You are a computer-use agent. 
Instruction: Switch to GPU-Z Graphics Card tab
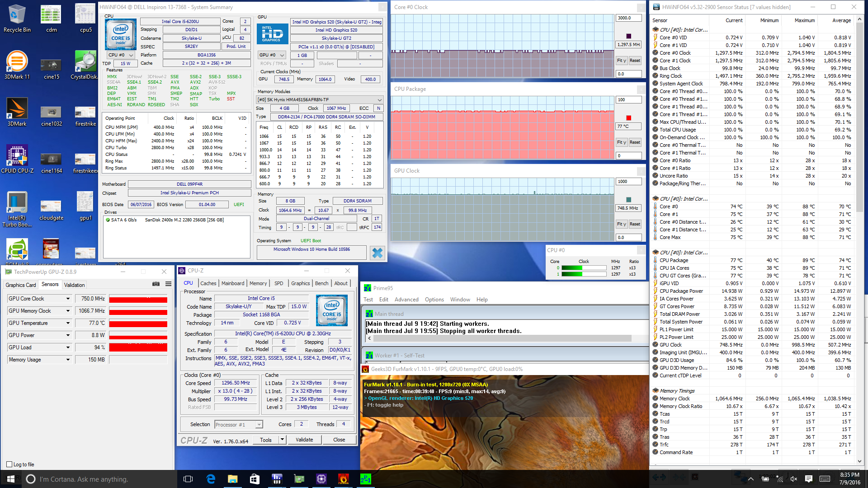coord(20,285)
